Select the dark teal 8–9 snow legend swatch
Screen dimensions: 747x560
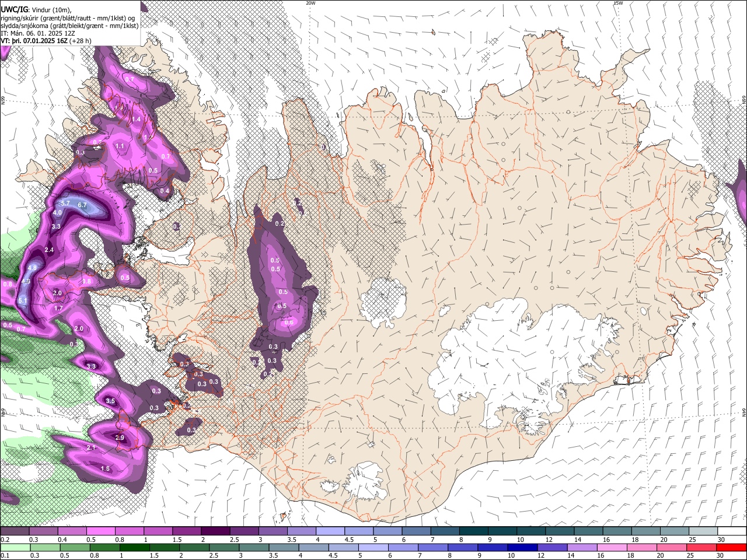[x=474, y=531]
